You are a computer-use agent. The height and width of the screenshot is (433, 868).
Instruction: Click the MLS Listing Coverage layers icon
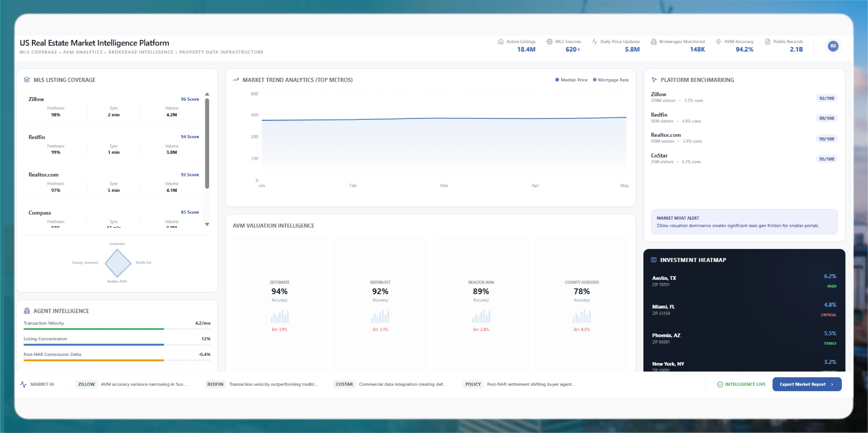(x=27, y=80)
